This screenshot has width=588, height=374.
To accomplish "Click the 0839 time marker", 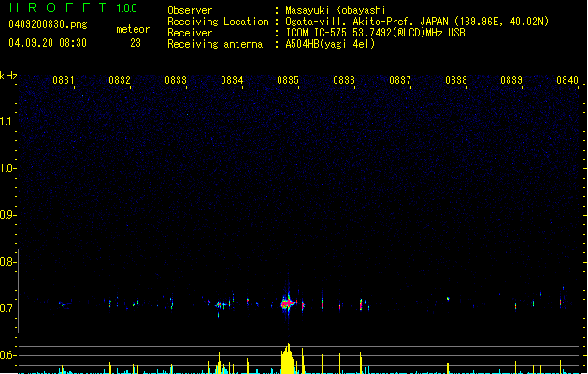I will click(511, 80).
